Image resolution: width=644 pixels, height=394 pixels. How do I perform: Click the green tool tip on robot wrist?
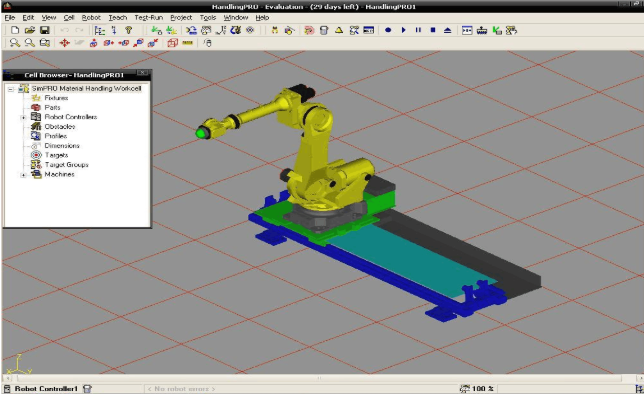point(201,133)
